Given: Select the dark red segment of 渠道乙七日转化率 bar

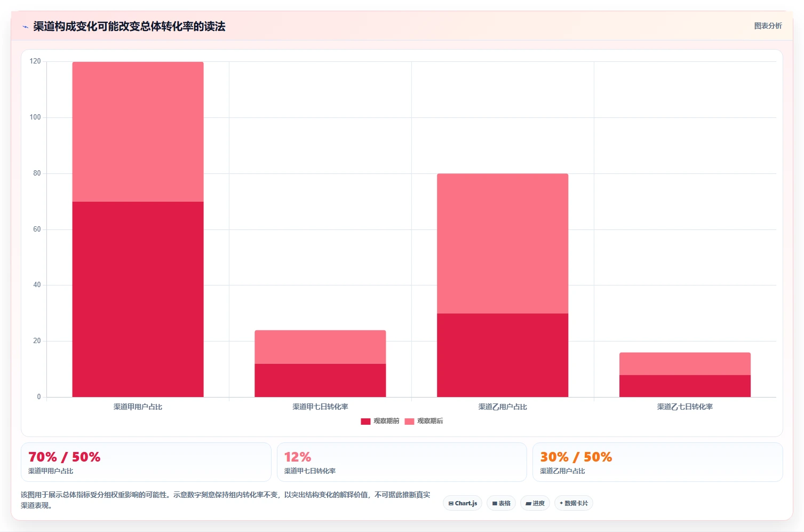Looking at the screenshot, I should point(685,386).
